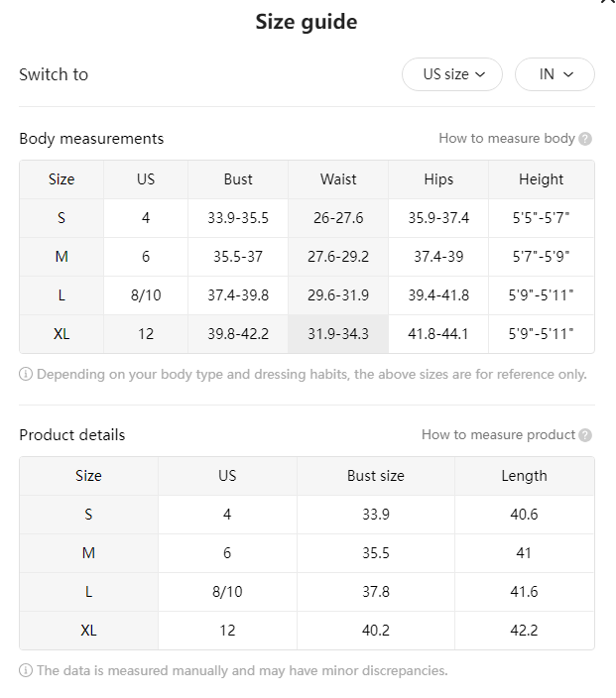Open How to measure body link

click(507, 139)
